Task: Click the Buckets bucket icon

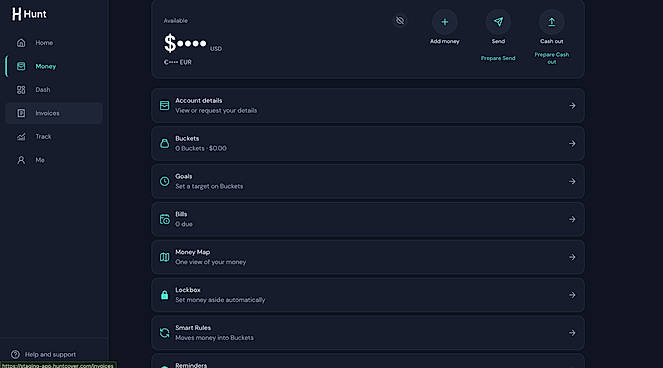Action: pyautogui.click(x=164, y=143)
